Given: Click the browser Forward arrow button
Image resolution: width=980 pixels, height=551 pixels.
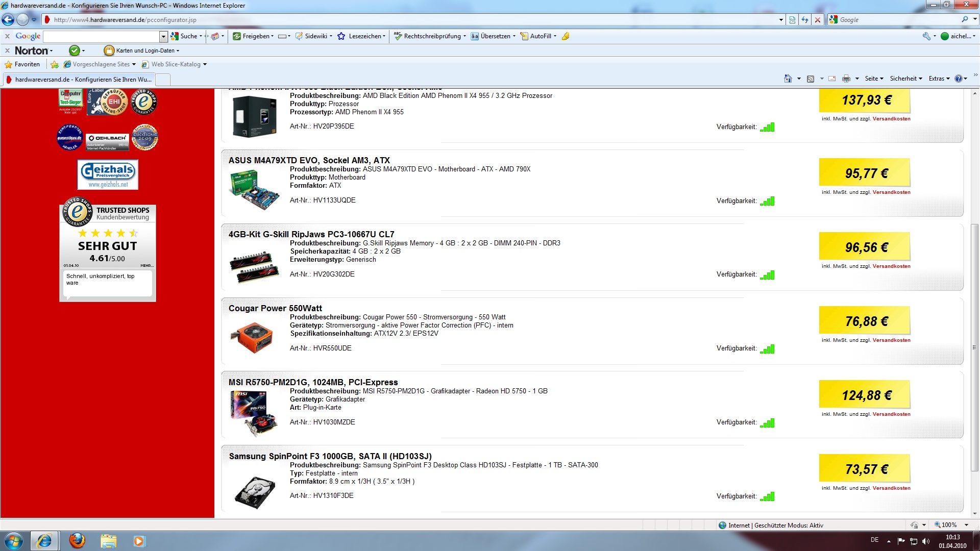Looking at the screenshot, I should coord(22,20).
